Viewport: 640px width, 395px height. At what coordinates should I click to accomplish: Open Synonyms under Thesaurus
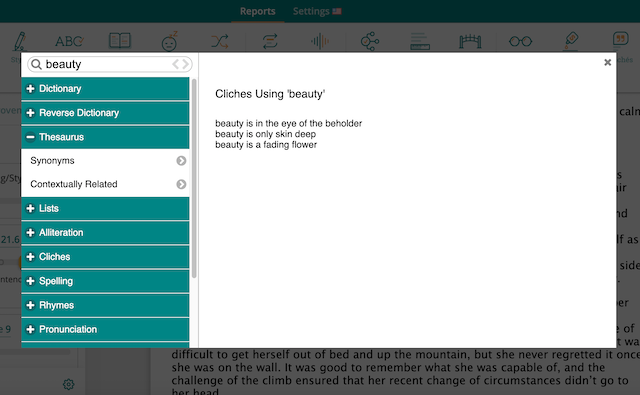pos(105,161)
